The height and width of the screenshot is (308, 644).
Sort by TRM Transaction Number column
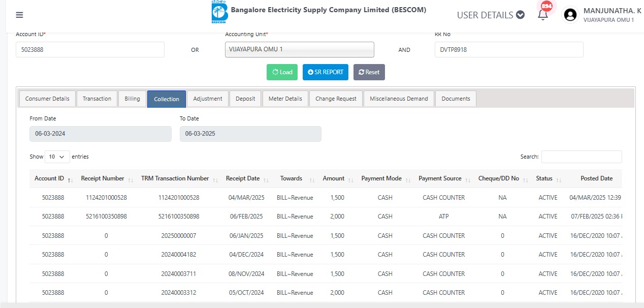click(179, 179)
